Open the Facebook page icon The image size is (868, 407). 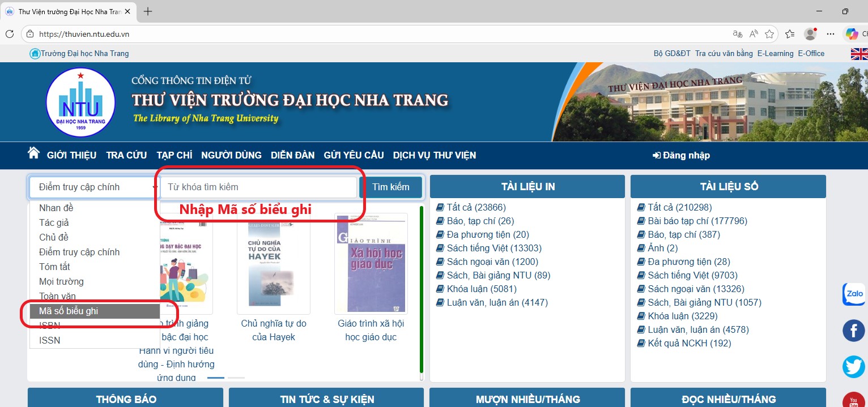click(x=853, y=331)
